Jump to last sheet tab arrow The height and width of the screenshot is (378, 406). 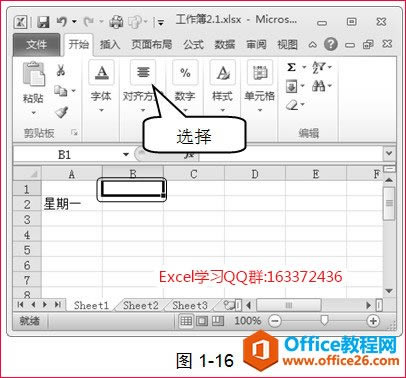(x=58, y=305)
